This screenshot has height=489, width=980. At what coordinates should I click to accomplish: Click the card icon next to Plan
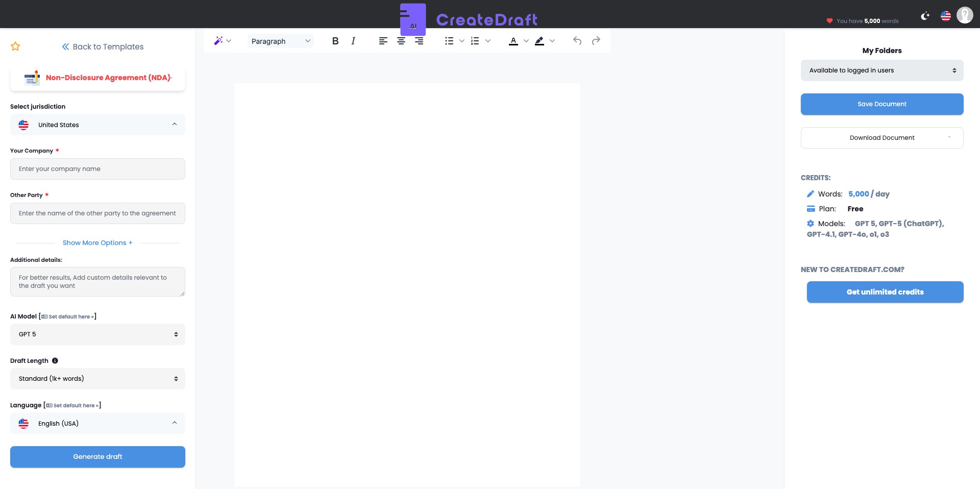pos(811,209)
